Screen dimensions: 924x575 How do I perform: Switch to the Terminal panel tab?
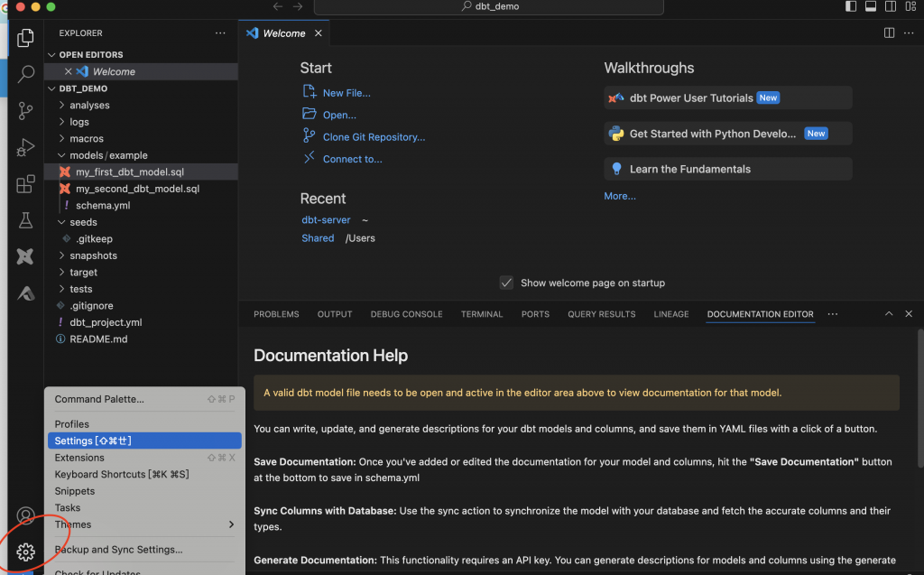[x=482, y=314]
